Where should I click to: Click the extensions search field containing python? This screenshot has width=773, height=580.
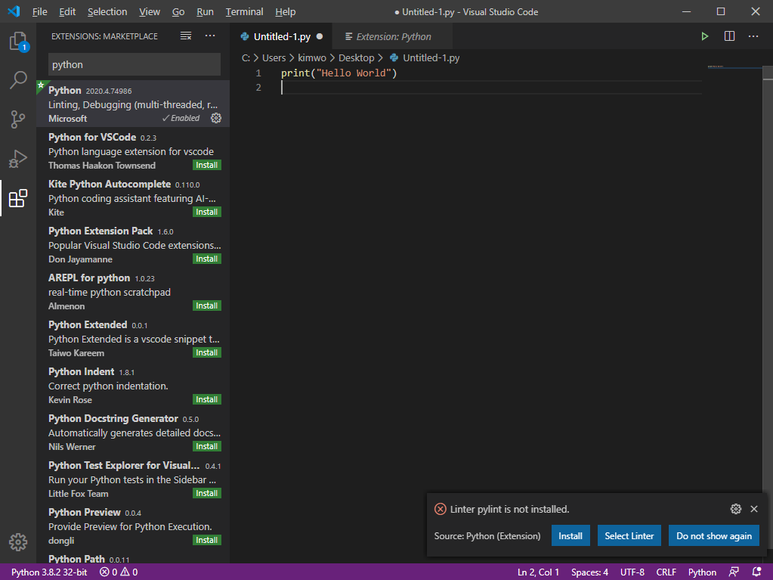point(134,65)
